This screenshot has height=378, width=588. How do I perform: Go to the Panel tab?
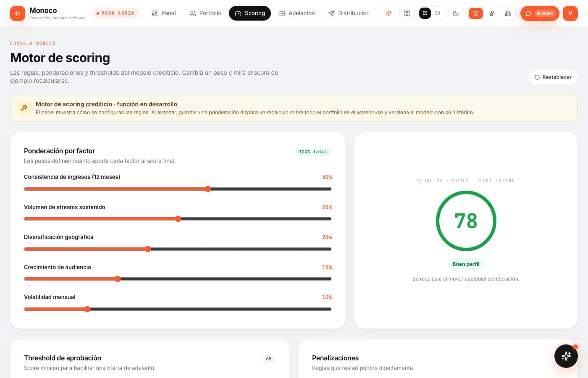coord(163,13)
